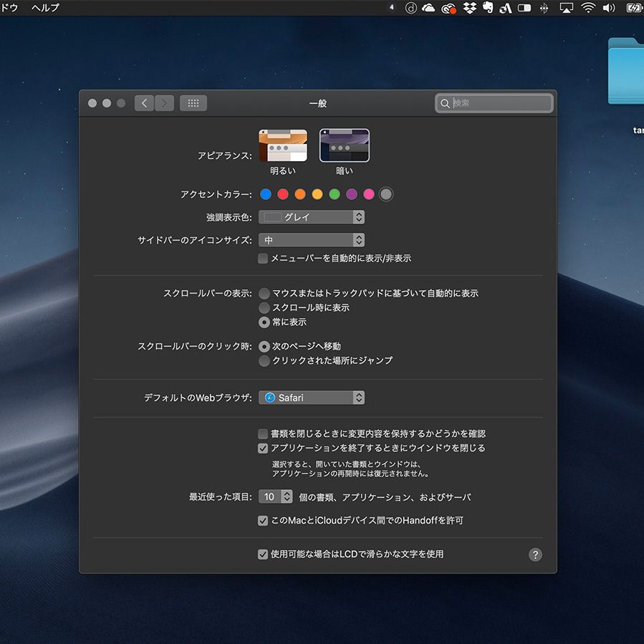The image size is (644, 644).
Task: Click the circled d menu bar icon
Action: (x=410, y=8)
